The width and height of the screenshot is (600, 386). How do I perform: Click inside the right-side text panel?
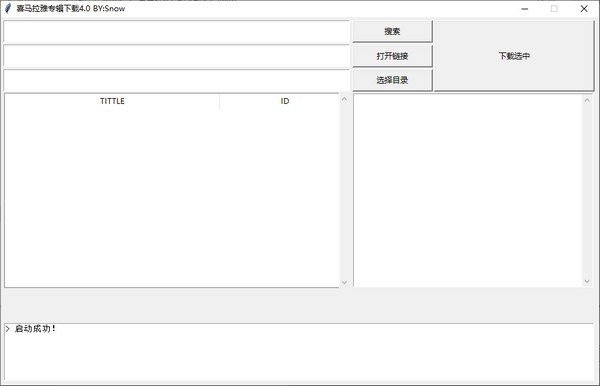pyautogui.click(x=468, y=190)
